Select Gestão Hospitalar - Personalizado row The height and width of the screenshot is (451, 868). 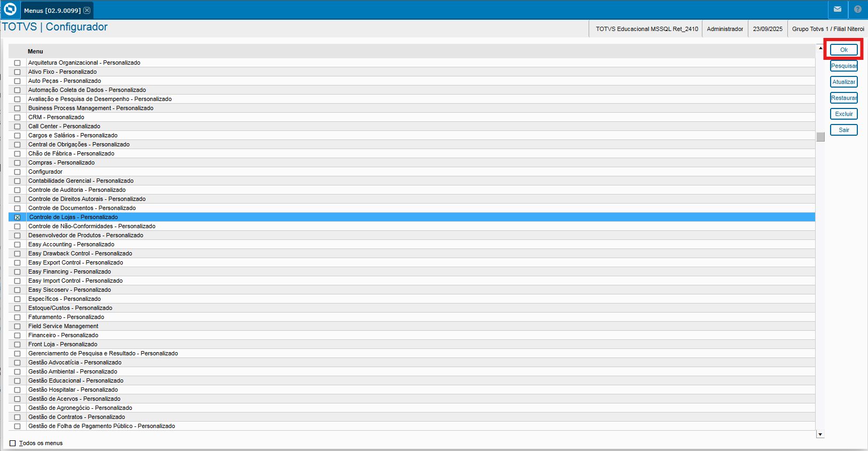click(x=412, y=390)
